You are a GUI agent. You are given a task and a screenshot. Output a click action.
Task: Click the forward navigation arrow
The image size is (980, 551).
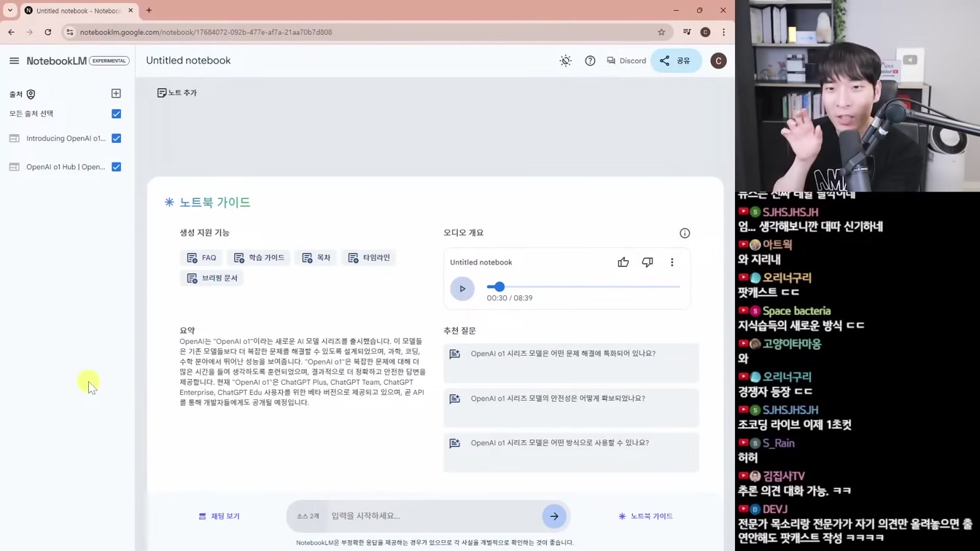pyautogui.click(x=30, y=32)
